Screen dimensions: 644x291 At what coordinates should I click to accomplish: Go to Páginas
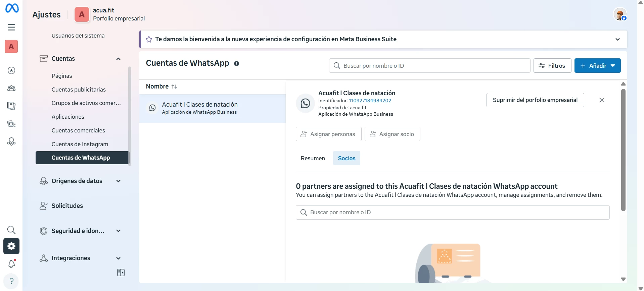[x=62, y=76]
